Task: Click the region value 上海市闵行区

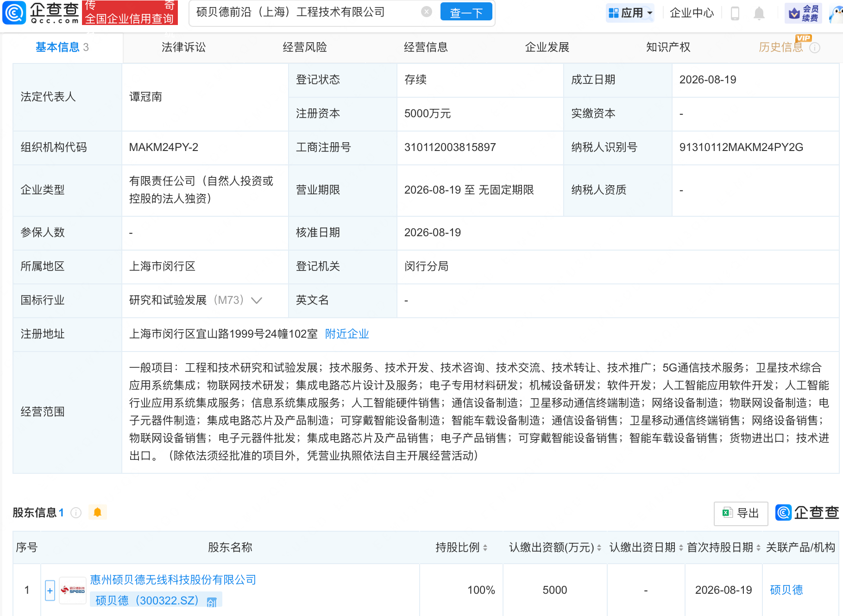Action: tap(162, 266)
